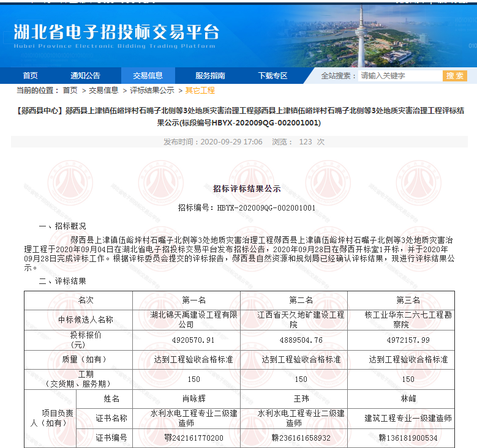Click the 其它工程 breadcrumb link
Screen dimensions: 477x448
point(200,91)
